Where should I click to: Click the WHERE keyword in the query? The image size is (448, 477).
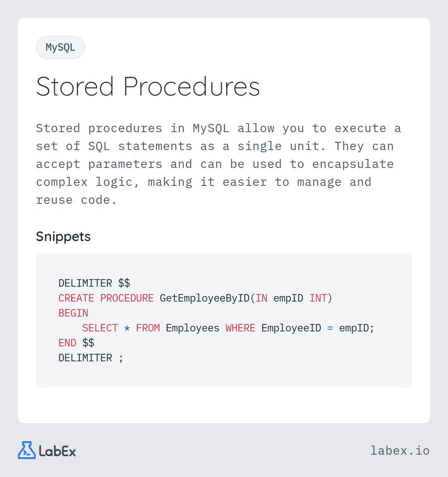coord(240,328)
